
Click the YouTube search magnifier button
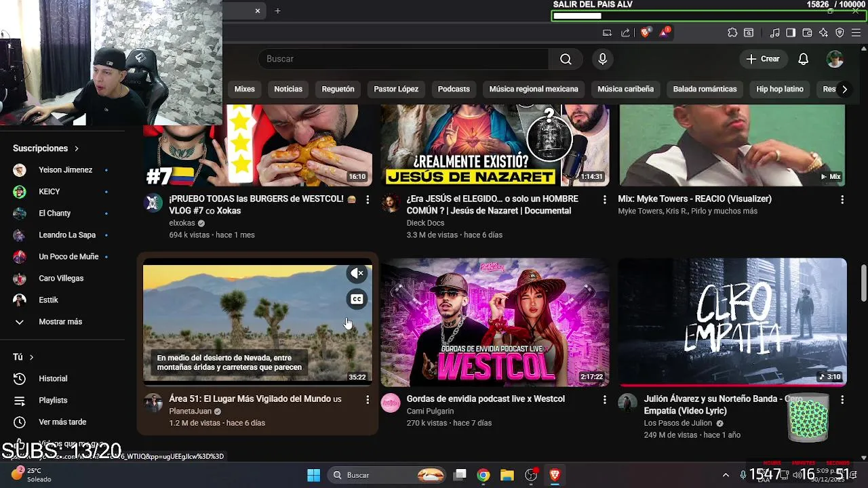click(566, 59)
